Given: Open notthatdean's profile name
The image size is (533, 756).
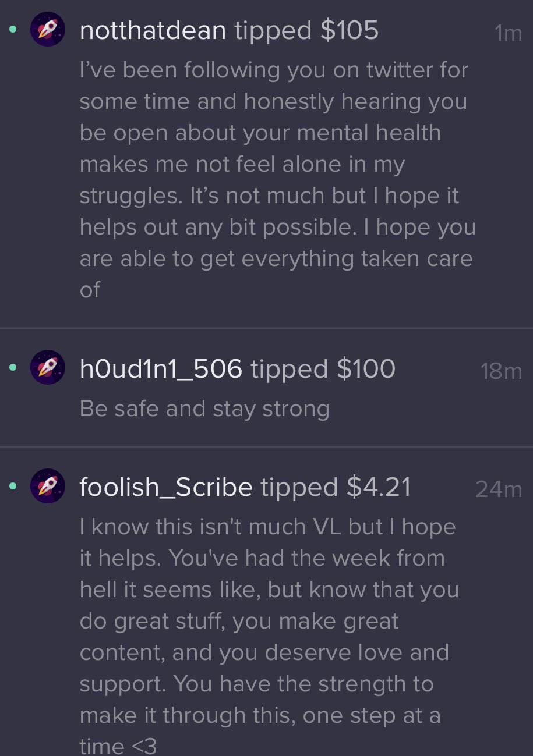Looking at the screenshot, I should click(x=153, y=30).
